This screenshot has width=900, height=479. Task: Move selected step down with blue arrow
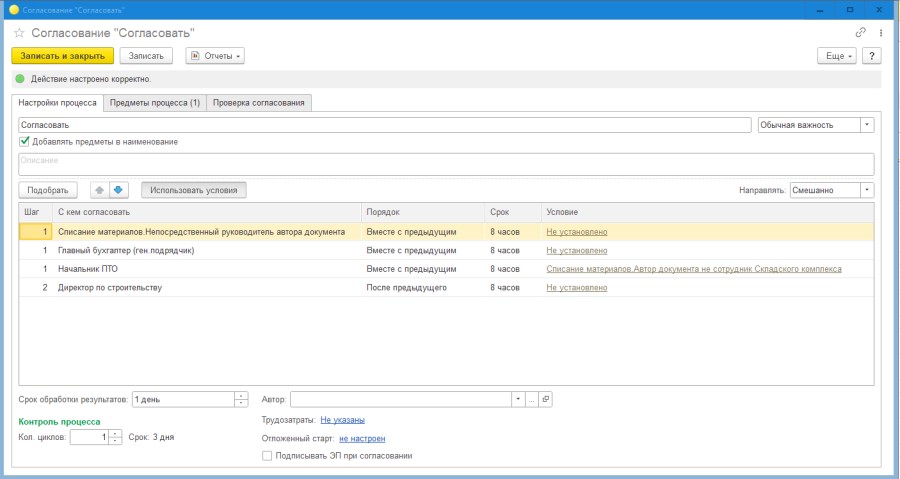point(118,190)
